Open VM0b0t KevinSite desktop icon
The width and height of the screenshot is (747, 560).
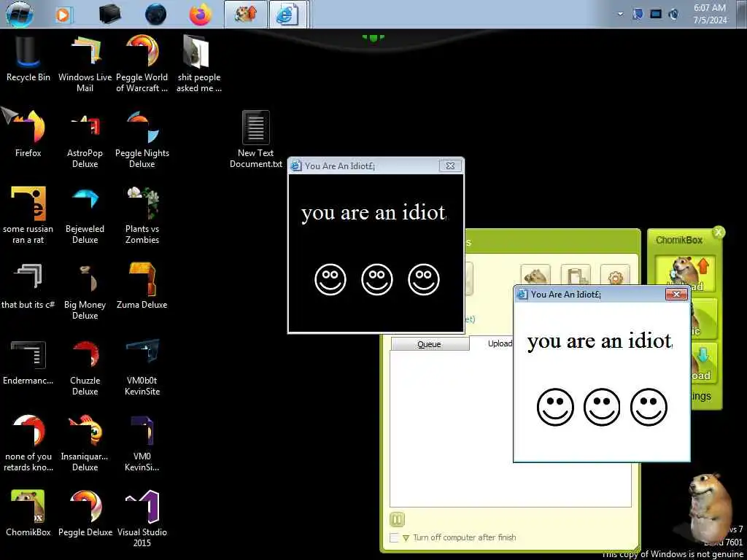point(142,367)
